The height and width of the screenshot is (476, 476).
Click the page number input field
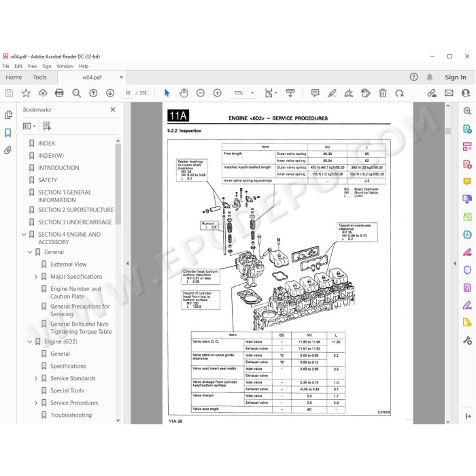coord(128,93)
